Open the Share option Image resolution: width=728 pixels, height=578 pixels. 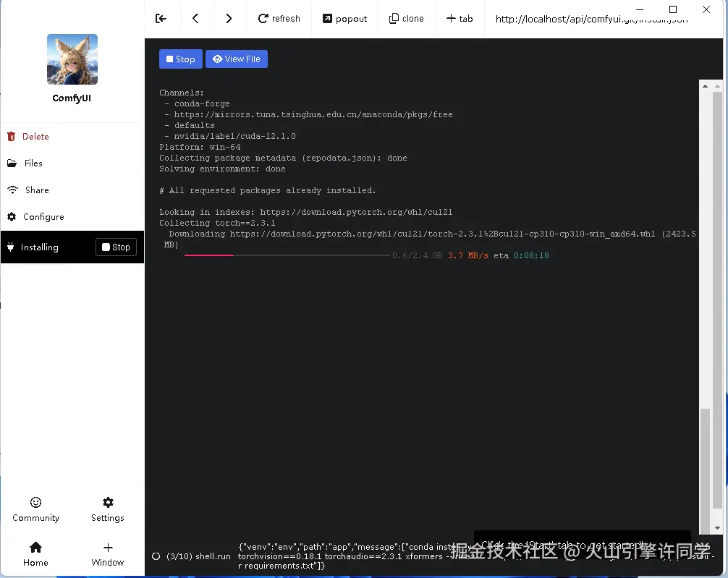[x=28, y=190]
